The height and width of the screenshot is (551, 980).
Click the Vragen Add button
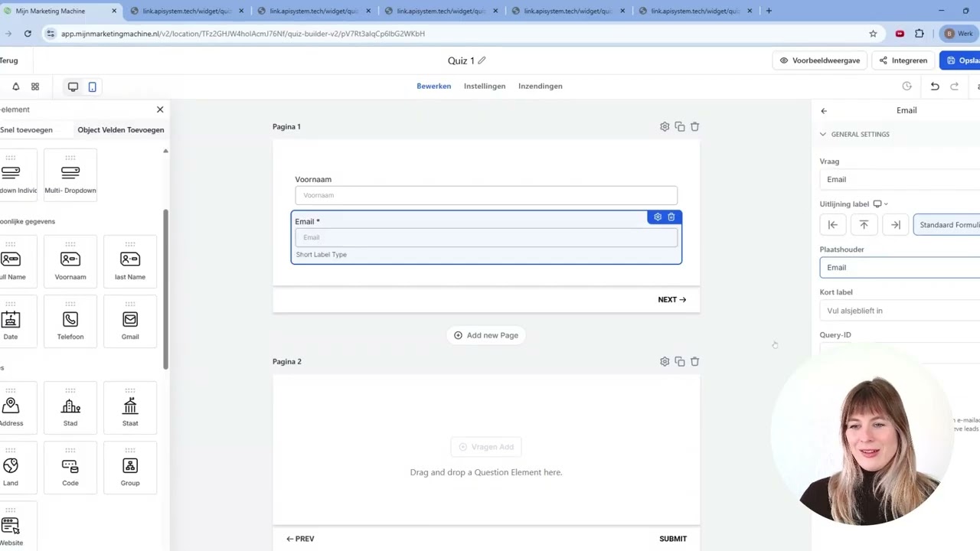(x=486, y=447)
